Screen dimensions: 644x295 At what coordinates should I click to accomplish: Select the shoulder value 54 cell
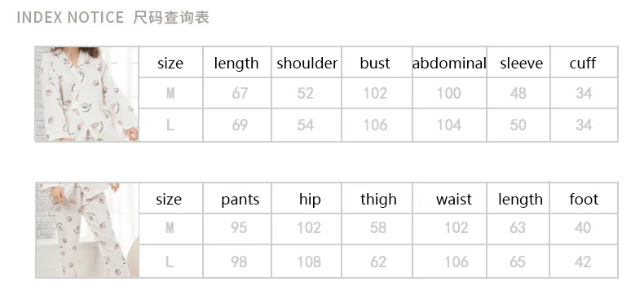coord(307,125)
